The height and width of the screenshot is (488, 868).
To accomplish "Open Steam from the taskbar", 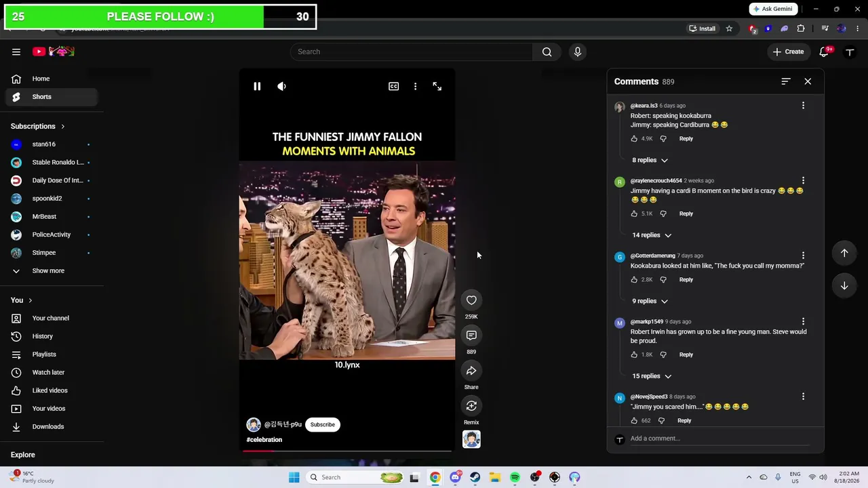I will [x=475, y=477].
